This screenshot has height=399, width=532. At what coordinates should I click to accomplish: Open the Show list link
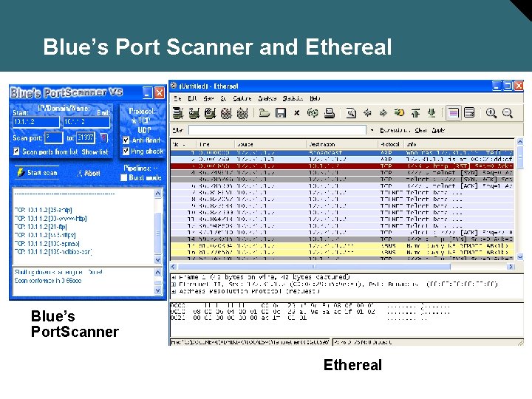(95, 151)
